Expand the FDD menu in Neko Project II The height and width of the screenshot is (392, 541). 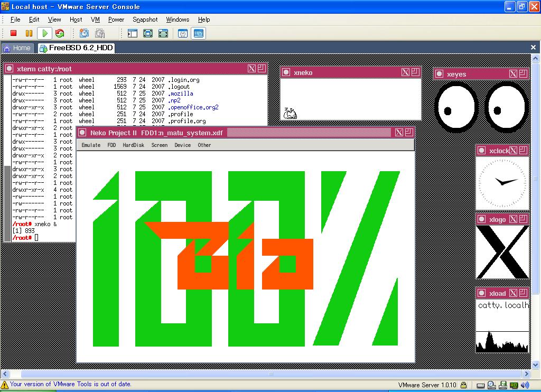pyautogui.click(x=111, y=145)
